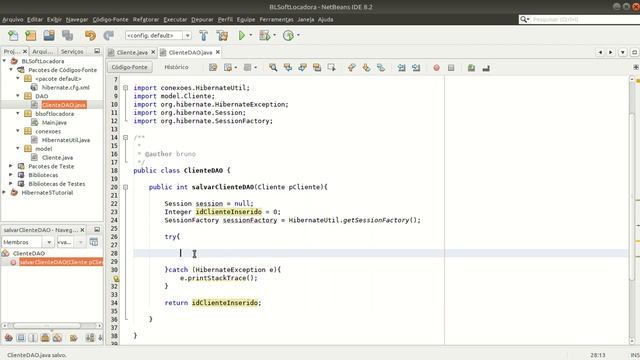Click the Histórico view button
This screenshot has width=640, height=360.
[176, 67]
